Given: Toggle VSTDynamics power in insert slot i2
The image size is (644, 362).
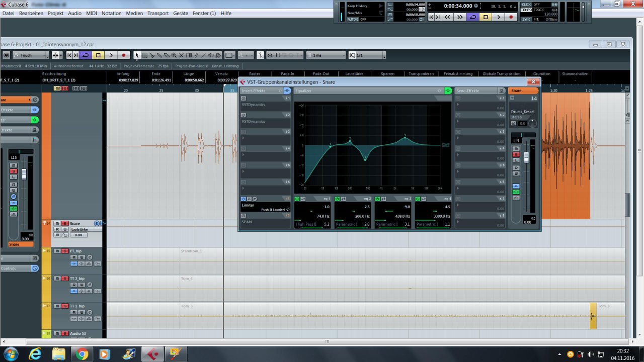Looking at the screenshot, I should (244, 115).
